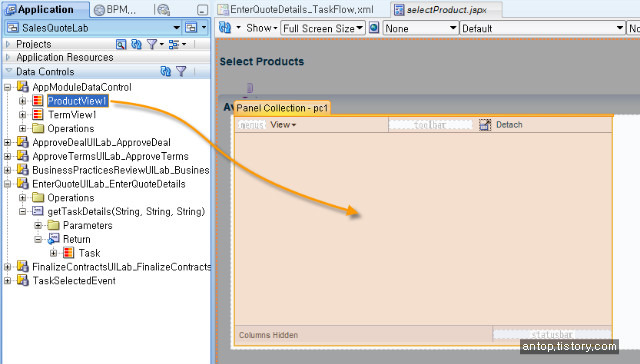Select getTaskDetails(String, String, String)
This screenshot has height=364, width=640.
[126, 211]
